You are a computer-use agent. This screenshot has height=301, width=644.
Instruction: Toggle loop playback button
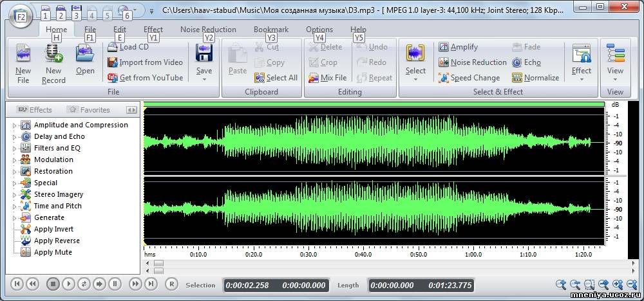84,284
